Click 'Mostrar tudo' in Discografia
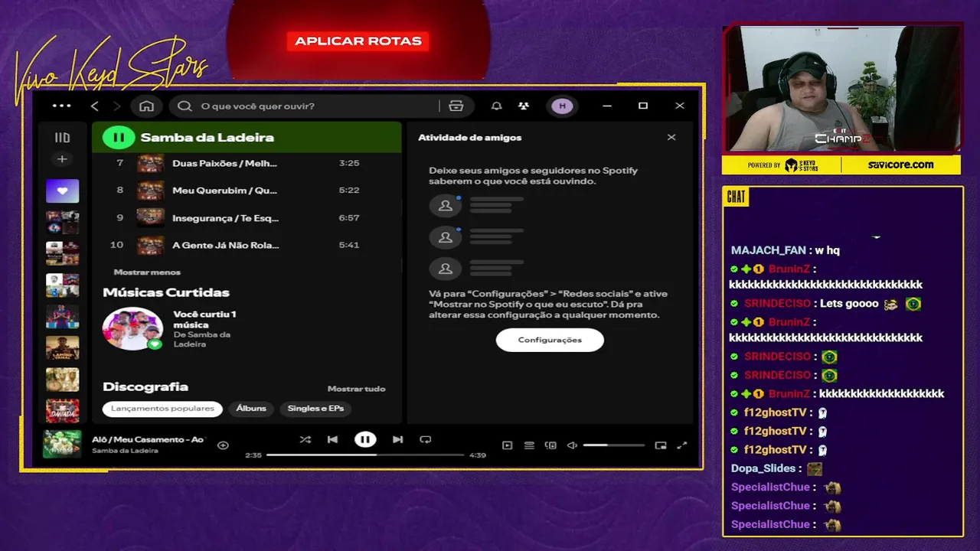The height and width of the screenshot is (551, 980). (356, 389)
